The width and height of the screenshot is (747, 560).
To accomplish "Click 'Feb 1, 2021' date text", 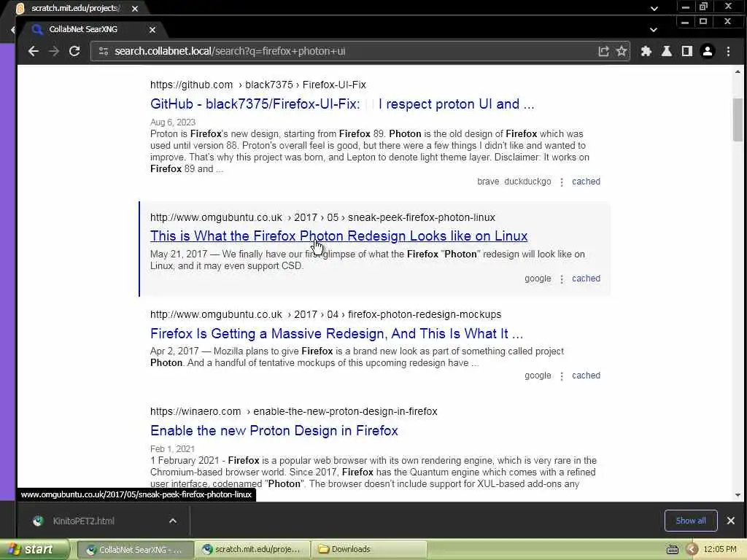I will (x=172, y=449).
